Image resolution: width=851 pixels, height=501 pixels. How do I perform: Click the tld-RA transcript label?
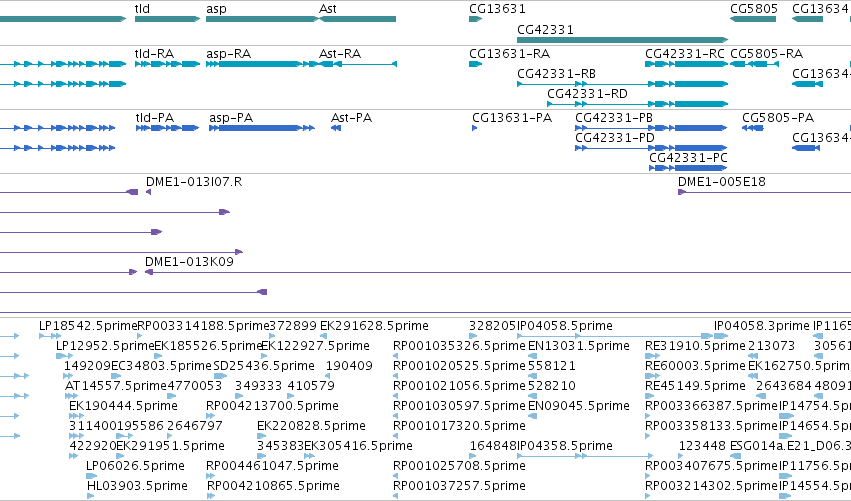(x=154, y=54)
